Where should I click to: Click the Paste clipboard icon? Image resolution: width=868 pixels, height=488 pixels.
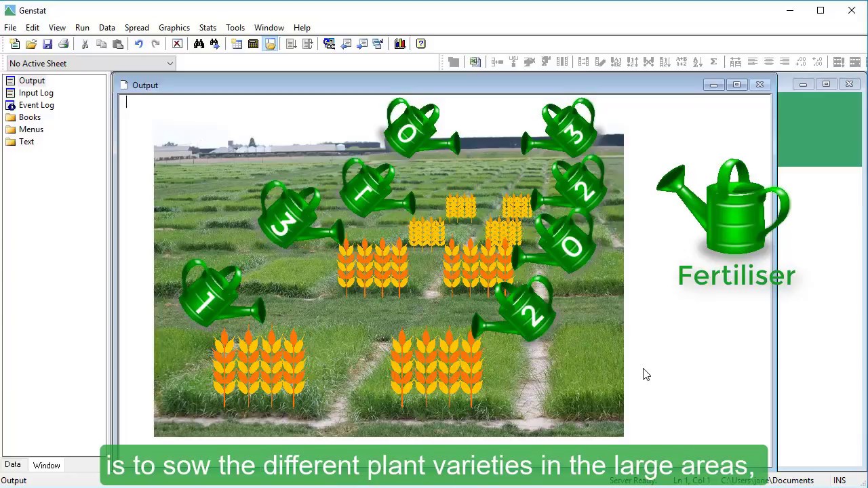pos(117,44)
